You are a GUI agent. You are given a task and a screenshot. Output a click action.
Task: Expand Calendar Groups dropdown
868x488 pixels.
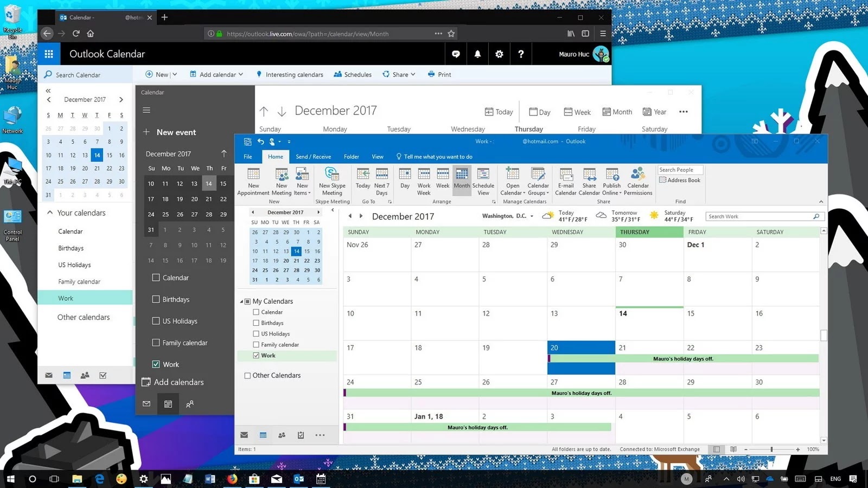point(538,181)
